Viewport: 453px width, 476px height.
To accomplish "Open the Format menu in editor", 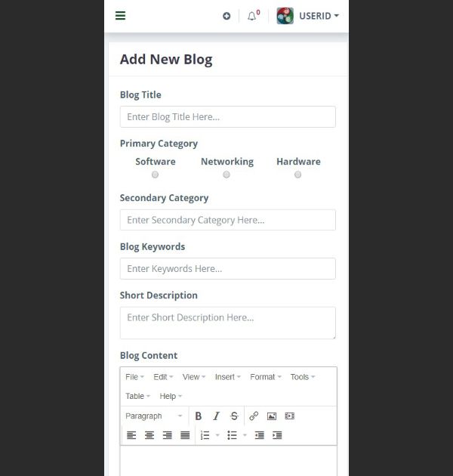I will [x=266, y=377].
